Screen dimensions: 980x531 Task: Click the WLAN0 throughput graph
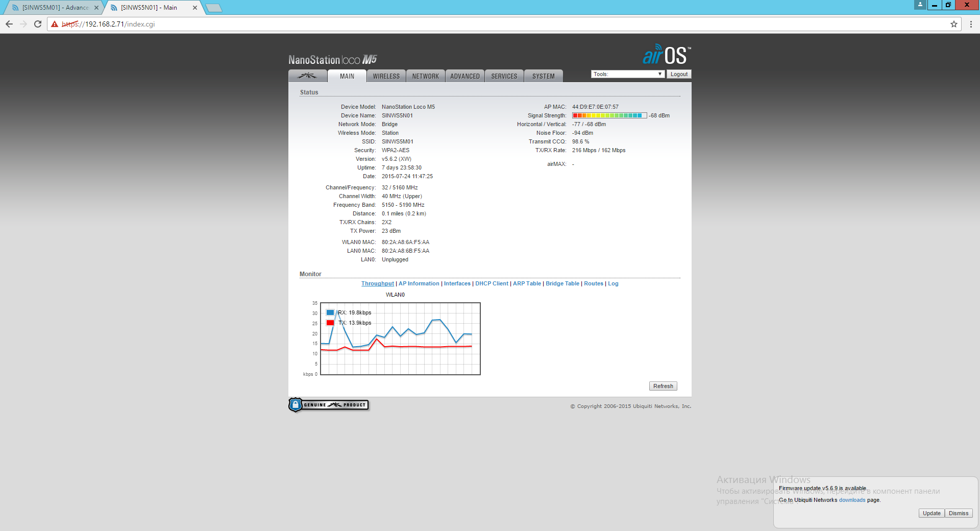[400, 339]
